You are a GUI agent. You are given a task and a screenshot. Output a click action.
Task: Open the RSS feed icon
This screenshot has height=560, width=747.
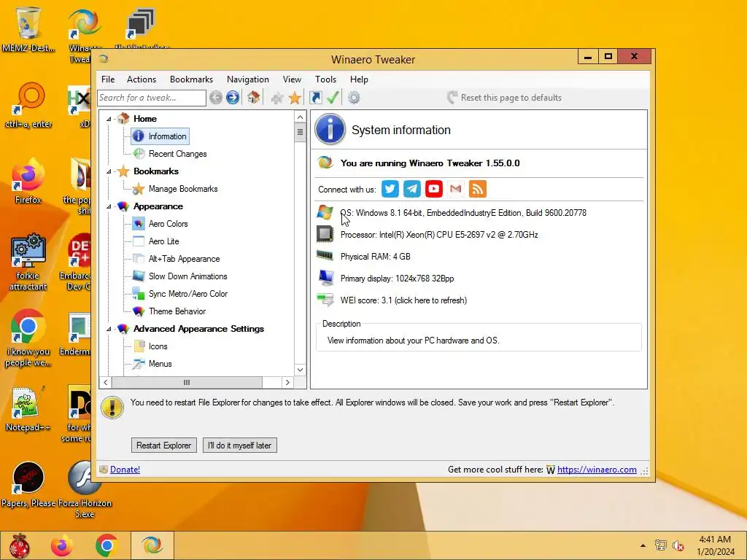pos(477,189)
